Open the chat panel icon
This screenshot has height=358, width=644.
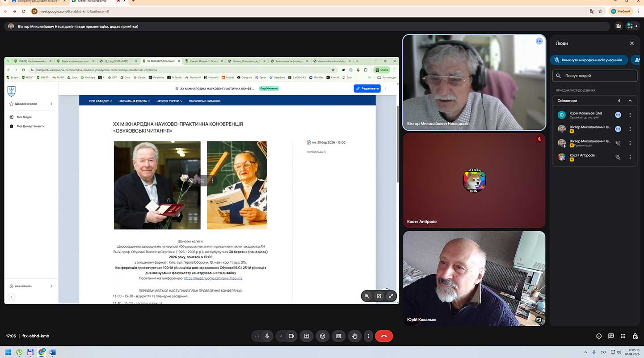pyautogui.click(x=611, y=336)
